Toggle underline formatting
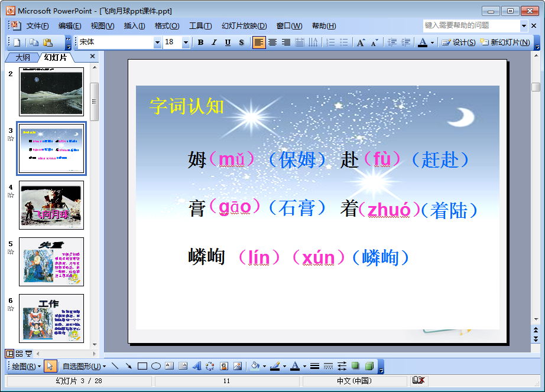The height and width of the screenshot is (392, 545). [228, 43]
